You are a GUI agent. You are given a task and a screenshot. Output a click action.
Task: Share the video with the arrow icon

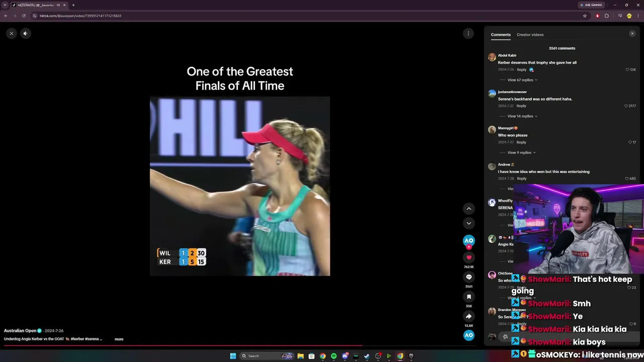tap(469, 316)
